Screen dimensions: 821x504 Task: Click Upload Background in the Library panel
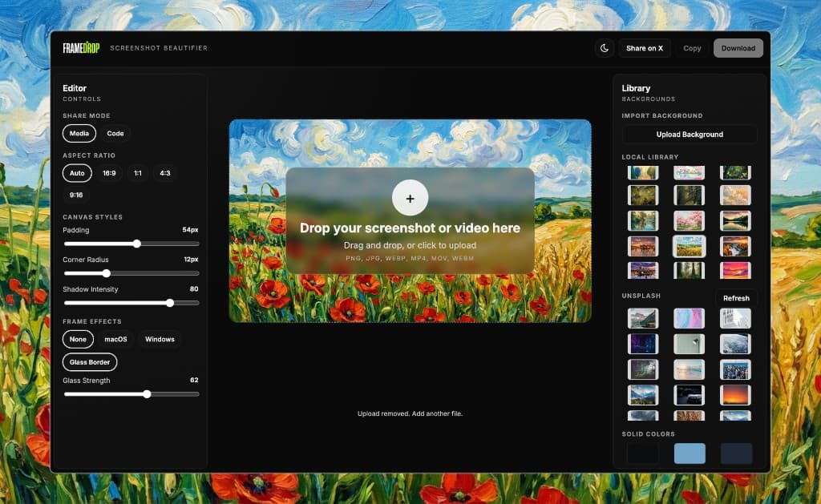coord(690,135)
